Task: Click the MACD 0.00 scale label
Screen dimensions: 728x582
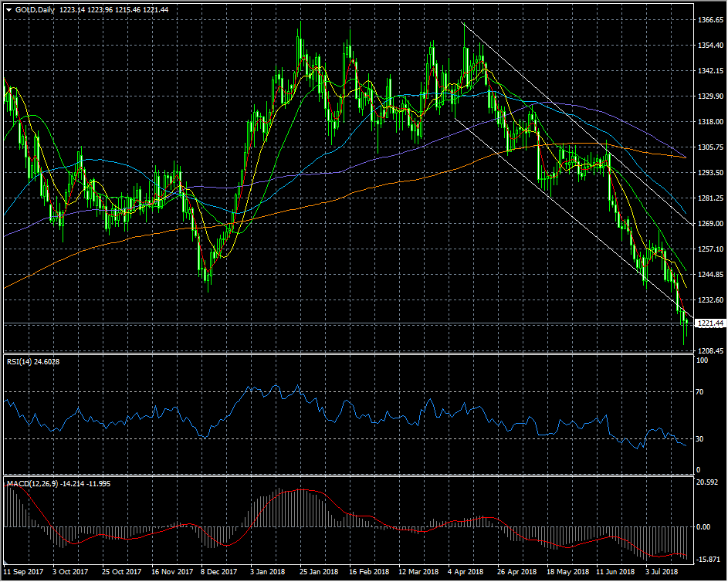Action: 704,527
